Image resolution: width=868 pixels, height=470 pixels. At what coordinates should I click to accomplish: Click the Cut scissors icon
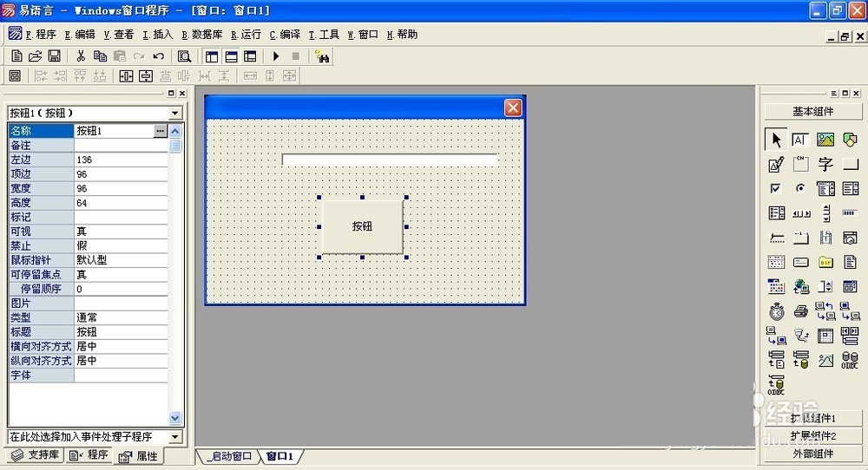(81, 55)
